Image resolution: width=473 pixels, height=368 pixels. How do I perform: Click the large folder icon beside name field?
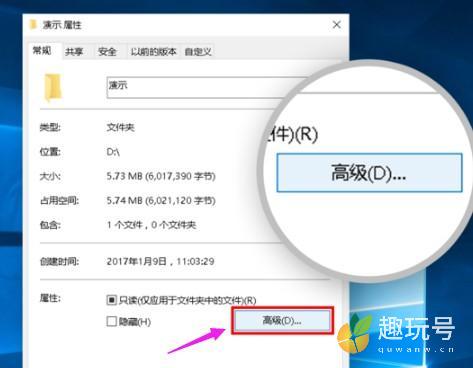pyautogui.click(x=53, y=87)
